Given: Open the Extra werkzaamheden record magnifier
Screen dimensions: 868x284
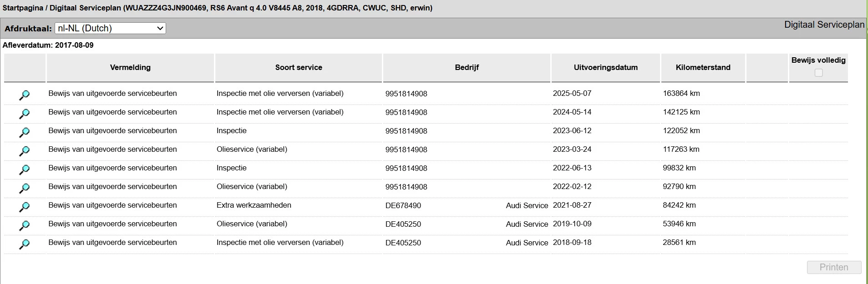Looking at the screenshot, I should click(24, 207).
